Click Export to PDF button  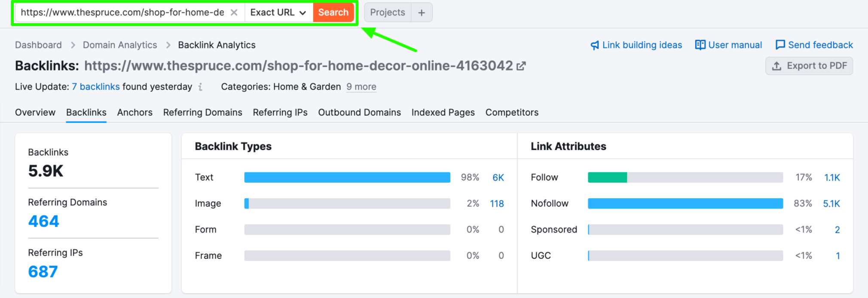809,66
